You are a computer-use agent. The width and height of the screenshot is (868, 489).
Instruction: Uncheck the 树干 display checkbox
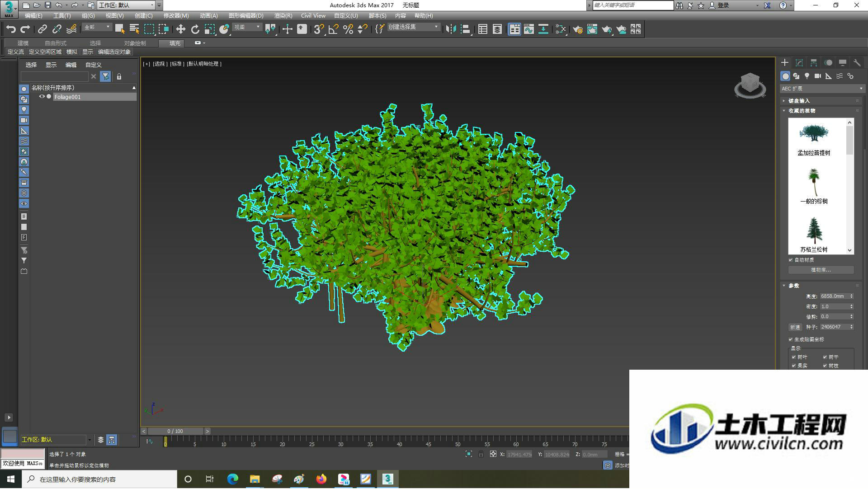click(825, 357)
